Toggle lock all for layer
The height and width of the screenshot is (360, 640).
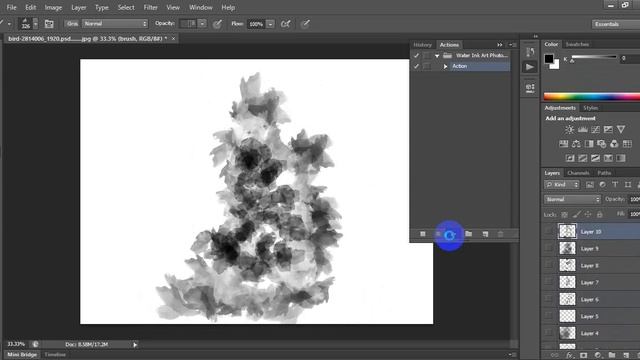[599, 214]
